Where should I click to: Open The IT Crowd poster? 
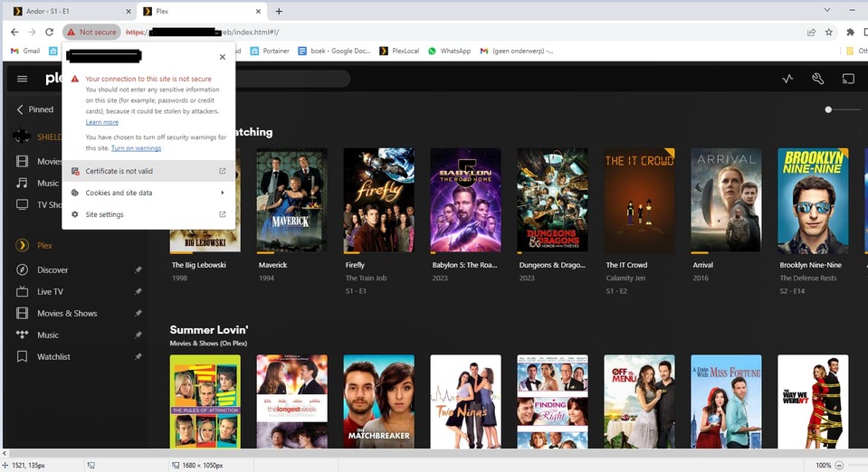(x=639, y=201)
